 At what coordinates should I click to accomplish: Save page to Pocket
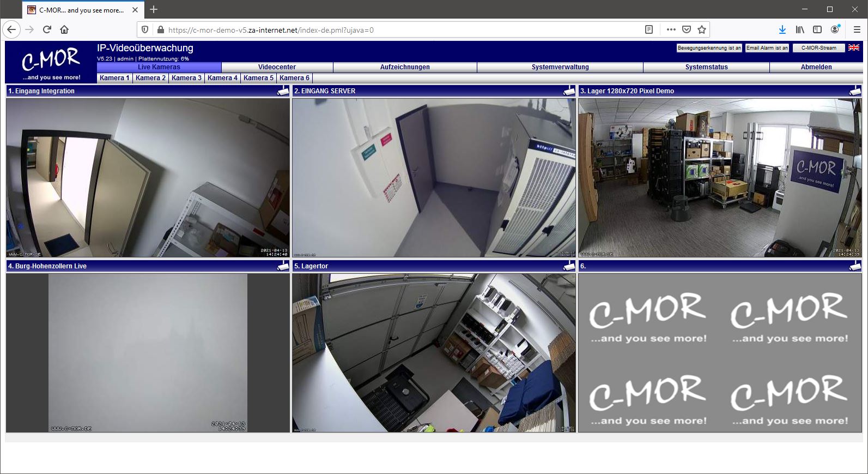[687, 29]
